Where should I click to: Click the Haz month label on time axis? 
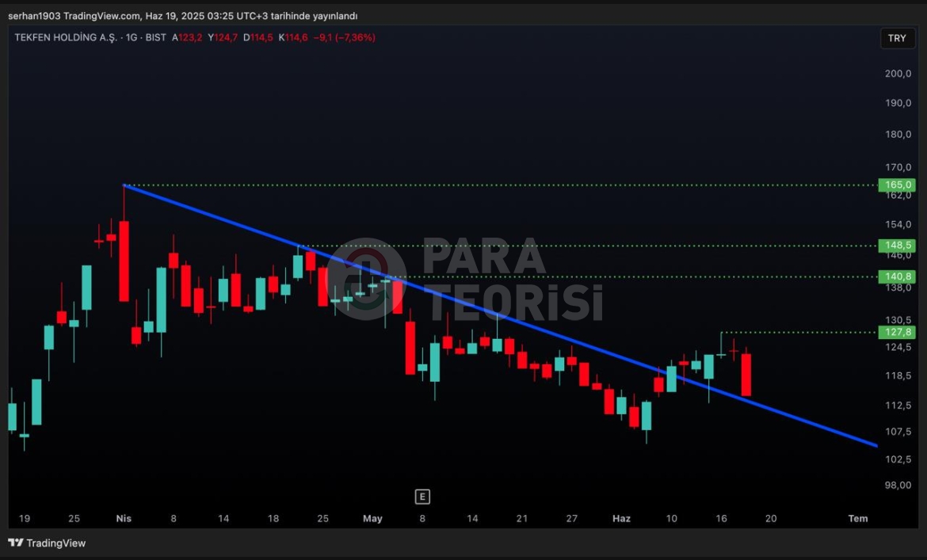pyautogui.click(x=621, y=518)
